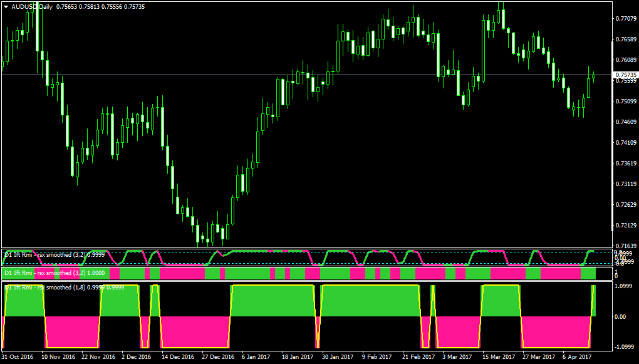The width and height of the screenshot is (639, 364).
Task: Click the 0.73119 price axis label
Action: 625,184
